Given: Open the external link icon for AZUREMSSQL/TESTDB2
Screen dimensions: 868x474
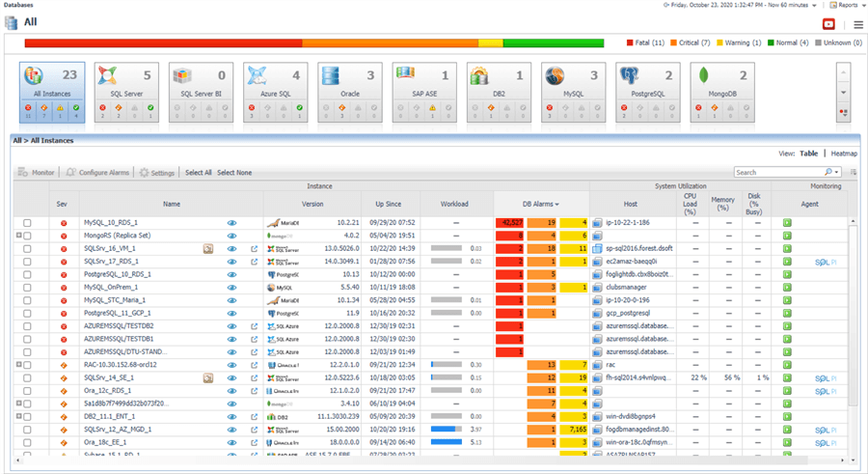Looking at the screenshot, I should (x=254, y=326).
